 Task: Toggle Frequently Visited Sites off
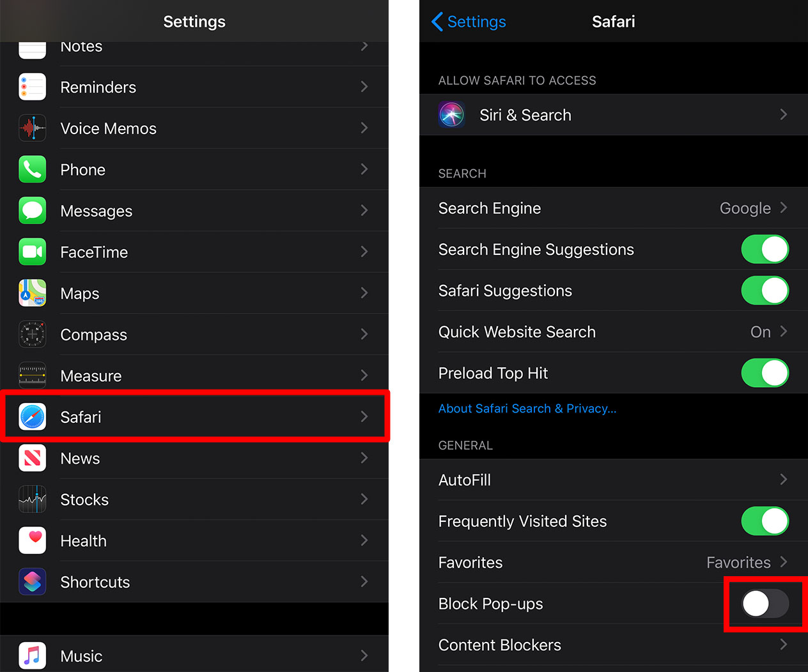pyautogui.click(x=765, y=521)
